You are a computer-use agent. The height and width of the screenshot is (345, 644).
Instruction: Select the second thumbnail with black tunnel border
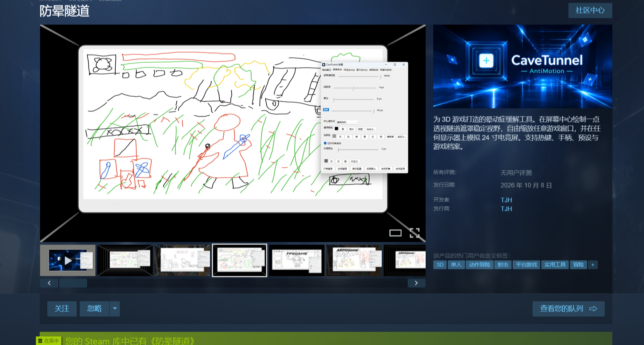click(125, 261)
